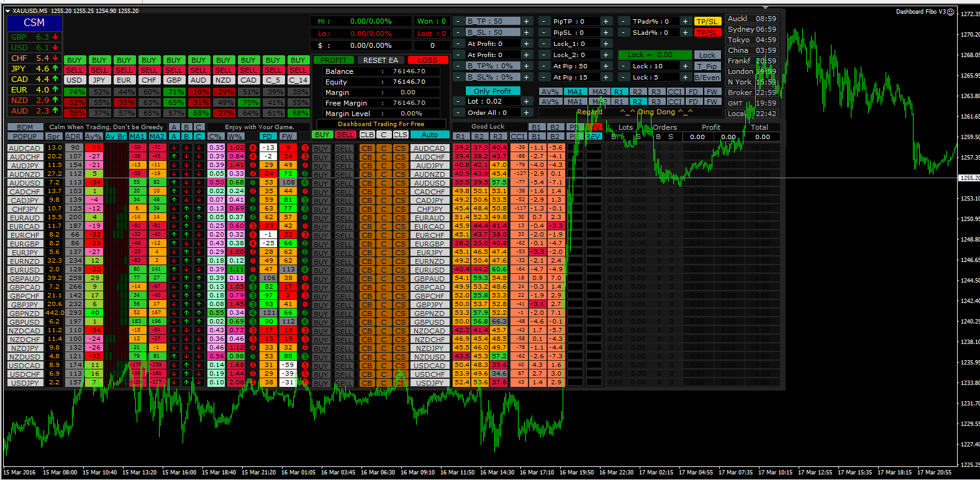Open the CSM currency strength panel header

click(34, 23)
